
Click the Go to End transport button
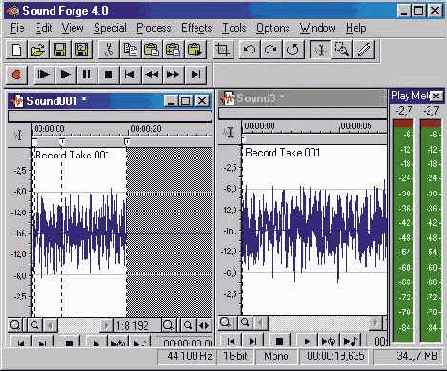[196, 74]
